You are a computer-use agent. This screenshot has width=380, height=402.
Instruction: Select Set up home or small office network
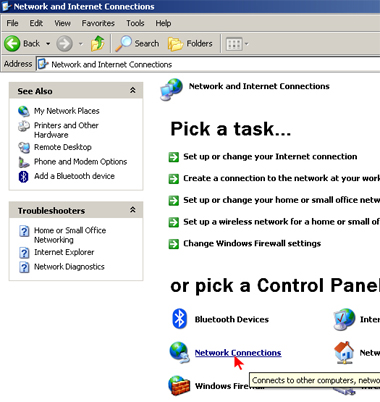(x=282, y=200)
